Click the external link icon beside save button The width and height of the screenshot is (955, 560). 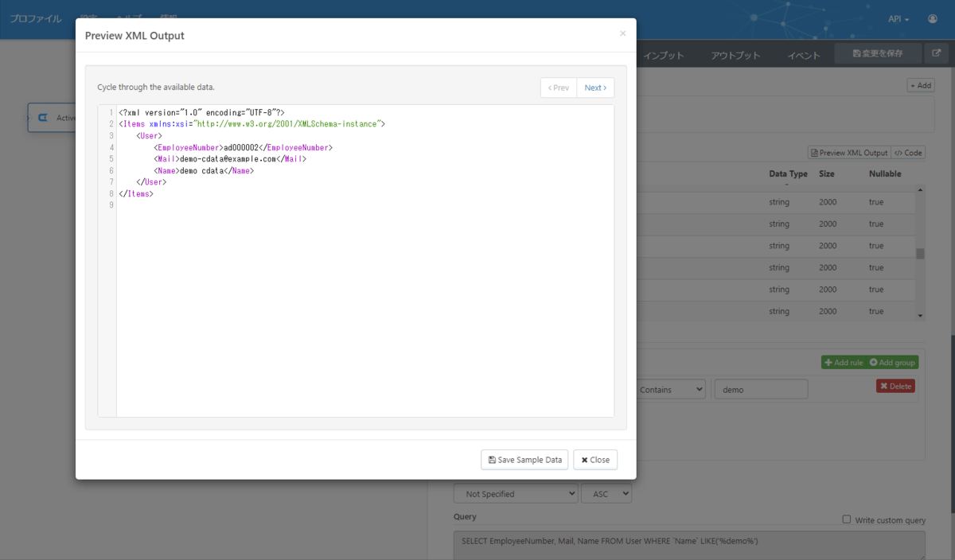pyautogui.click(x=936, y=53)
